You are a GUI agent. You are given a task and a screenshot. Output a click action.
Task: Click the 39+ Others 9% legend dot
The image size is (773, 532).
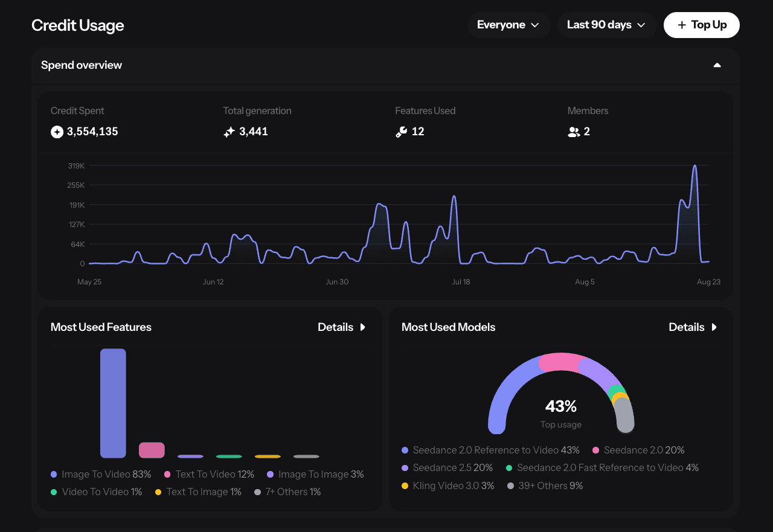click(x=510, y=486)
